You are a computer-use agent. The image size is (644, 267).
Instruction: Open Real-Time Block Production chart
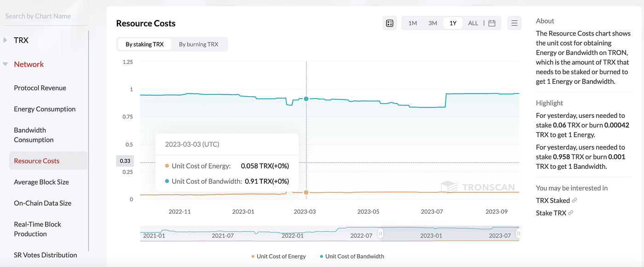point(38,229)
